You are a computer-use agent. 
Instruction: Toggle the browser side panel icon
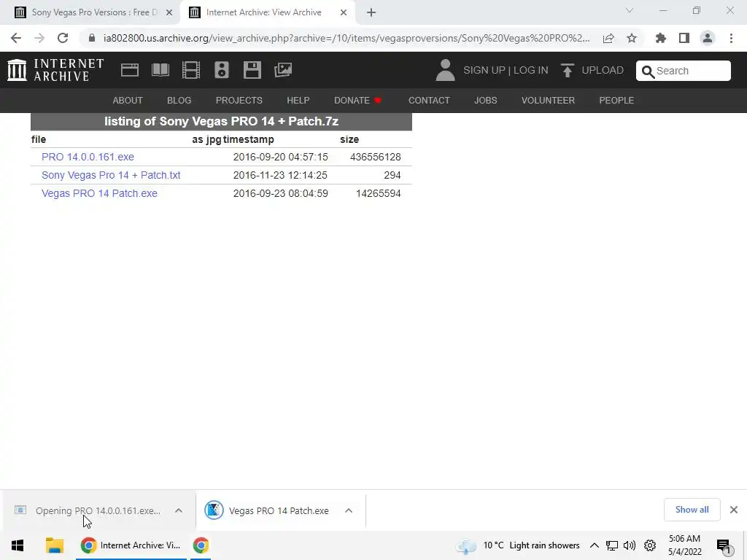coord(684,38)
